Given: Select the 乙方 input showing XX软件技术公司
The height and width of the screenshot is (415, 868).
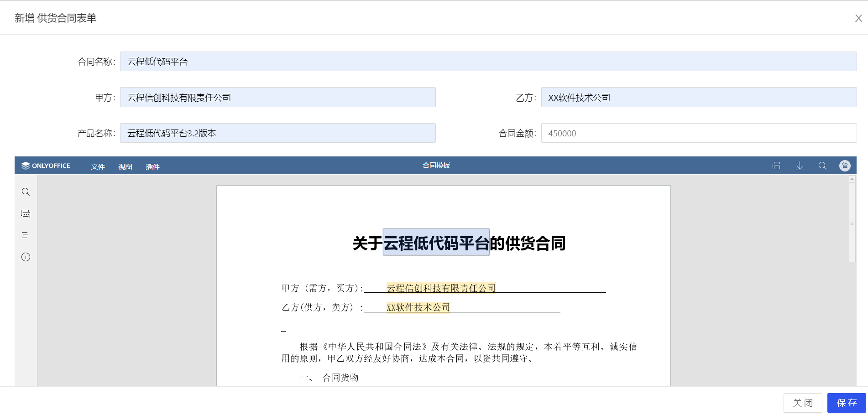Looking at the screenshot, I should (x=698, y=97).
